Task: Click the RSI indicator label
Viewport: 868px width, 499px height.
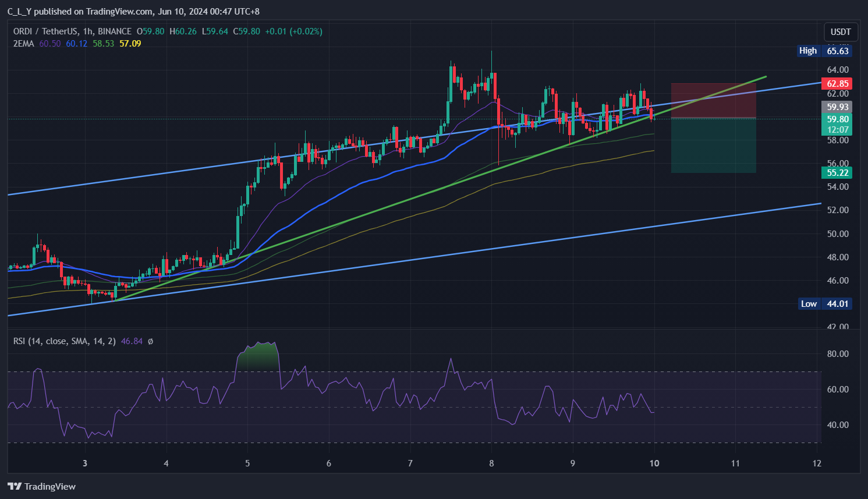Action: click(x=65, y=341)
